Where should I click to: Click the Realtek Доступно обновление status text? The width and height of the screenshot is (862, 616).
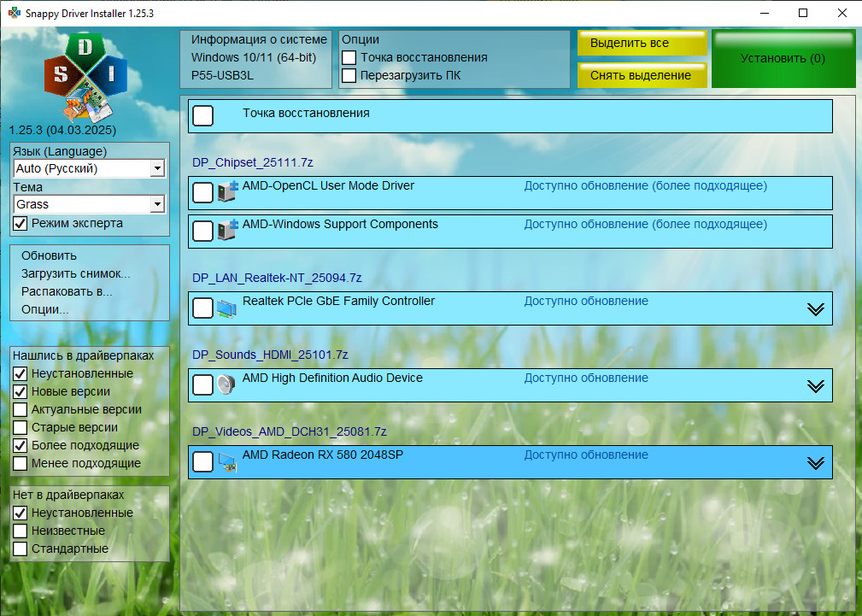586,302
